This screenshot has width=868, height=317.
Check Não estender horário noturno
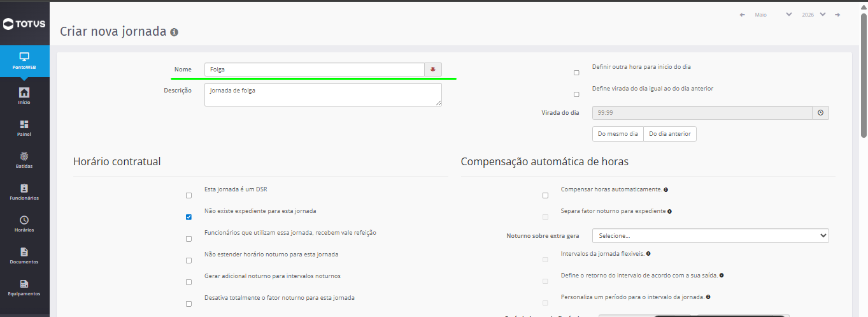click(189, 260)
